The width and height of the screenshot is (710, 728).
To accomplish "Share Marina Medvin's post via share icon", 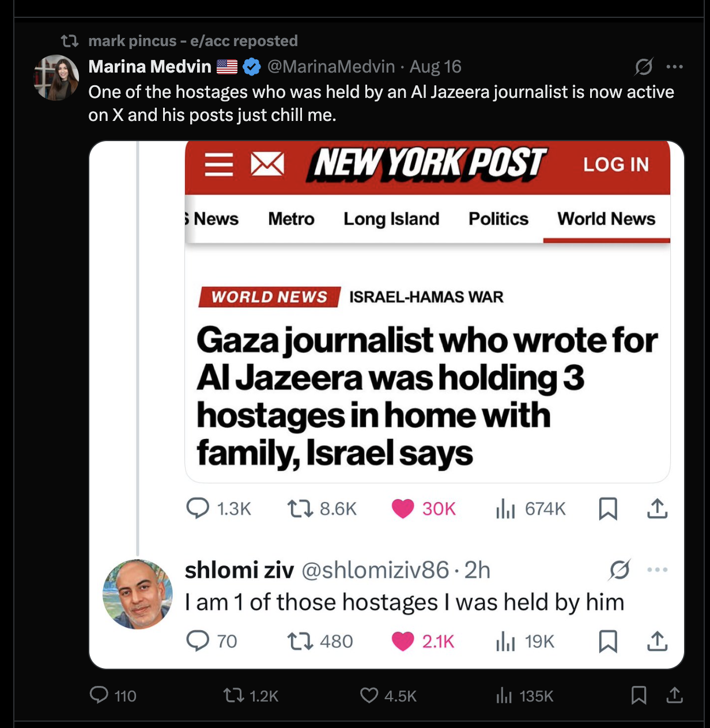I will pyautogui.click(x=674, y=695).
